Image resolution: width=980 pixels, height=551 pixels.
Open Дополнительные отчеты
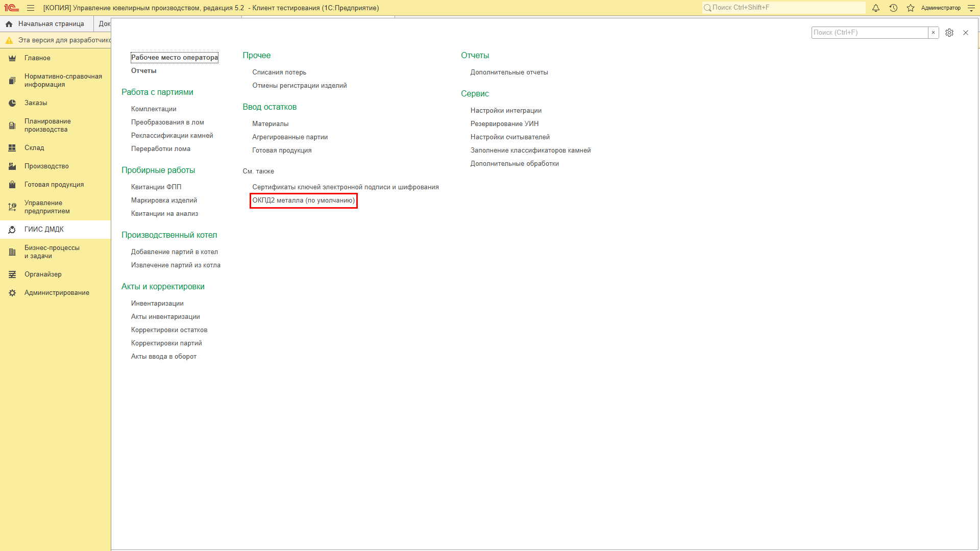509,72
